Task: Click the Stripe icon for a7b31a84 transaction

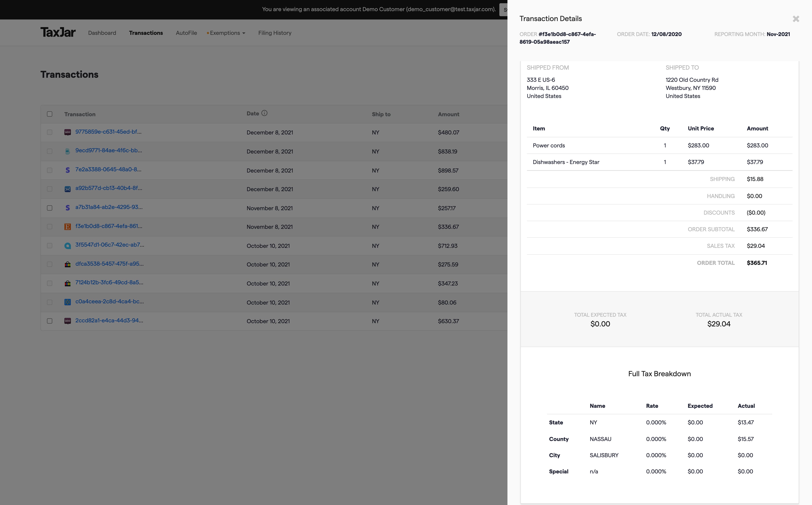Action: (x=67, y=208)
